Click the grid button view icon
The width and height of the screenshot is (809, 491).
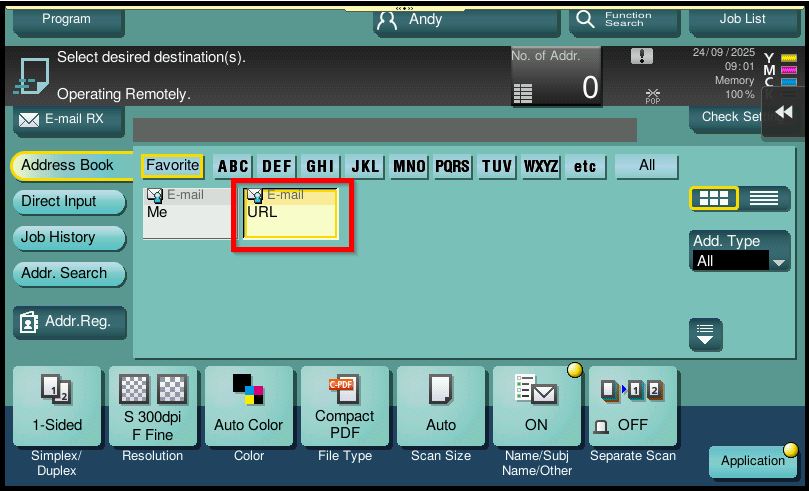point(714,198)
